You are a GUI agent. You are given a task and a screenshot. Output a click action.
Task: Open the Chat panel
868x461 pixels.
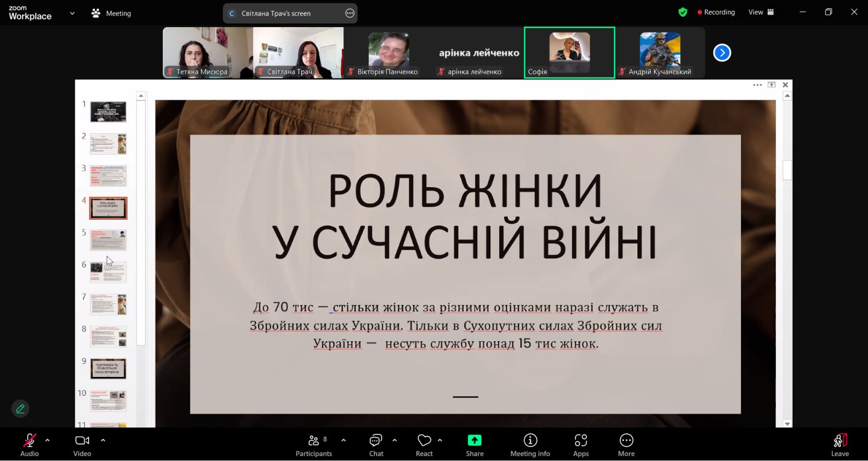pyautogui.click(x=376, y=445)
